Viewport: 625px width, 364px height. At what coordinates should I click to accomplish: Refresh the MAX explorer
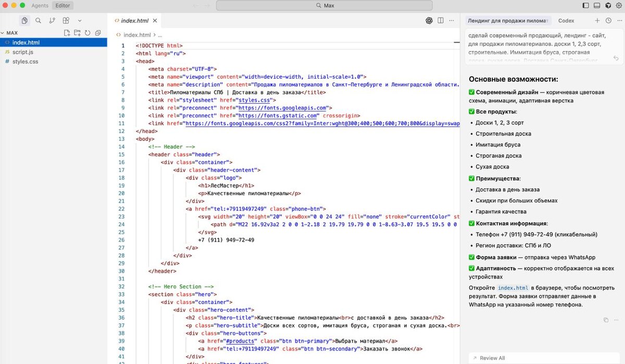pyautogui.click(x=87, y=33)
